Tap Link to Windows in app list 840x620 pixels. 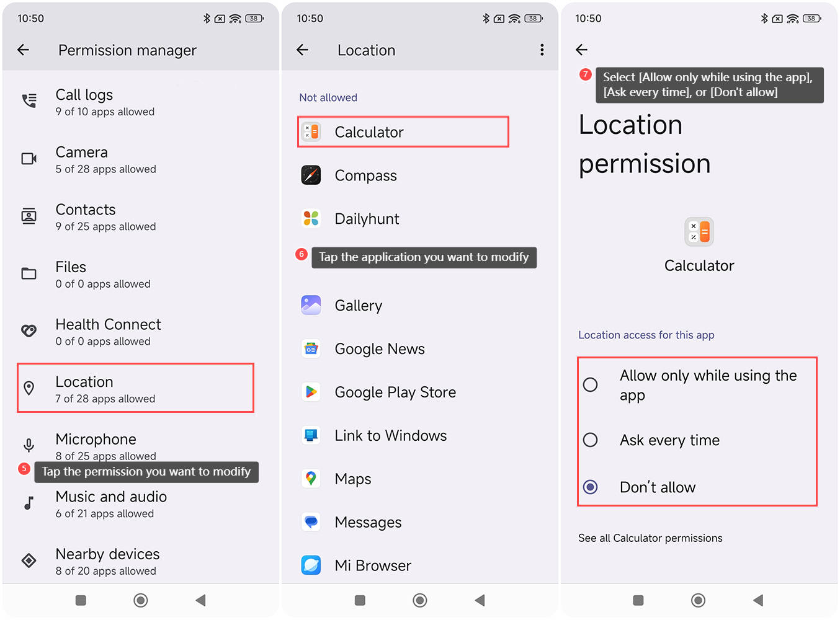click(390, 436)
